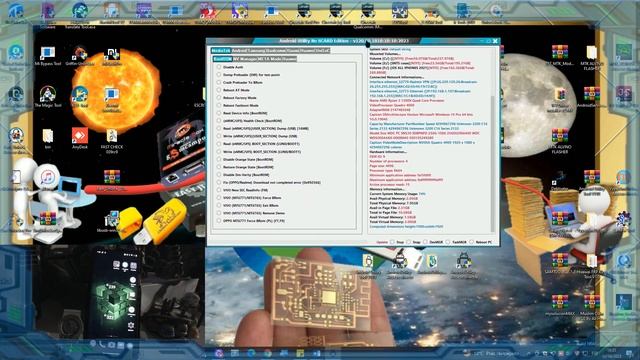Click the Update link at the bottom
The image size is (640, 360).
[x=382, y=242]
